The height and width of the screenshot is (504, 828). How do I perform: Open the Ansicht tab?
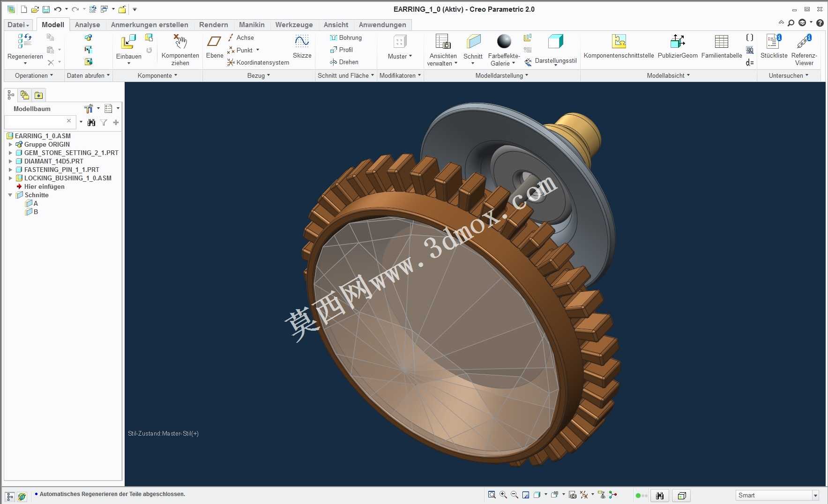tap(336, 25)
